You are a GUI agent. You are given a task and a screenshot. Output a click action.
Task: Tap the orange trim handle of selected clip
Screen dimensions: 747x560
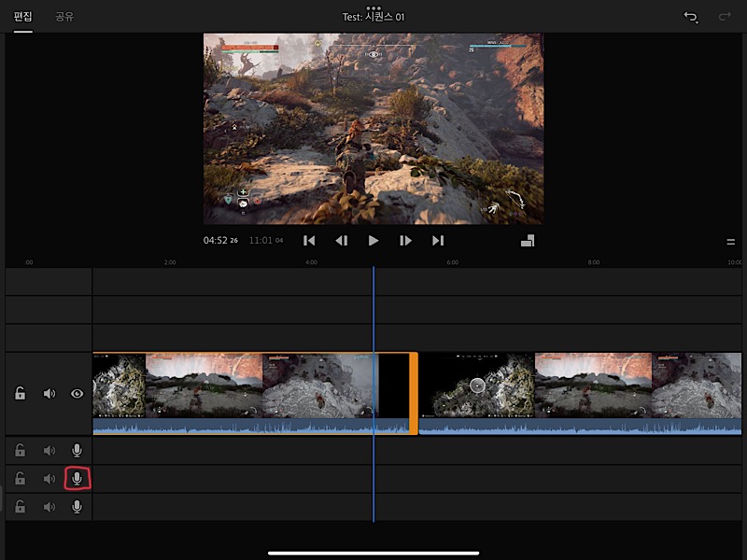[414, 393]
